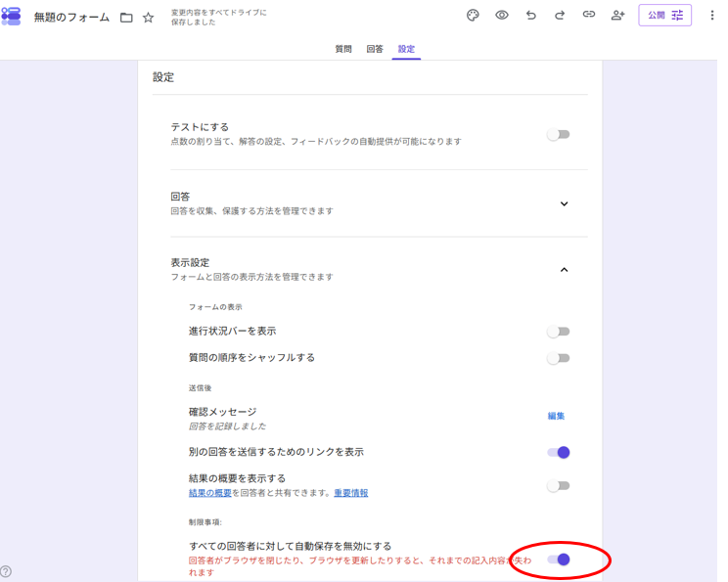Image resolution: width=728 pixels, height=582 pixels.
Task: Click the move-to-folder icon
Action: click(126, 19)
